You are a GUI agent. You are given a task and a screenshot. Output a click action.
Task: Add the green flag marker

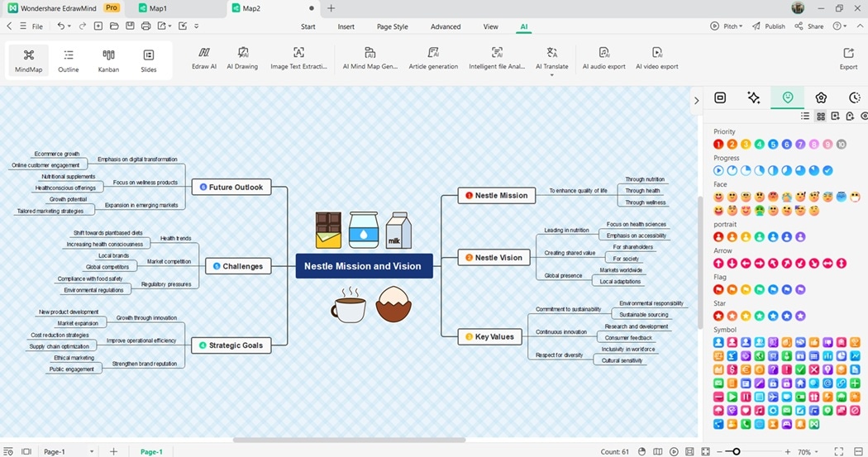pos(759,289)
